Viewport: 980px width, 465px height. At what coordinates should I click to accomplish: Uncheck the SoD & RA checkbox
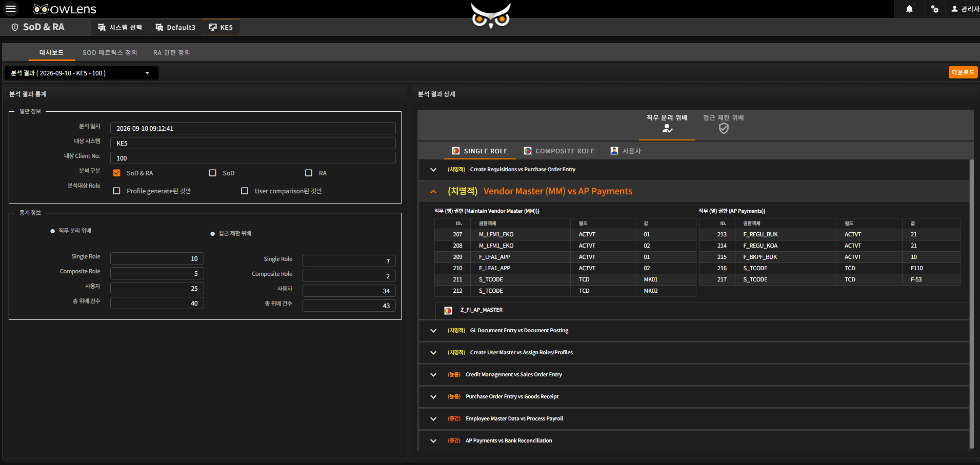point(116,173)
